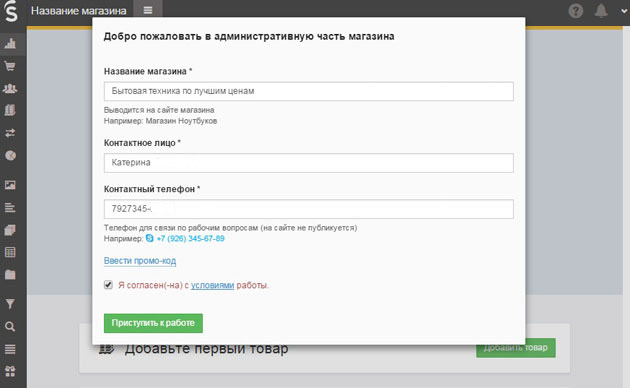Click the hint 'Выводится на сайте магазина'
Viewport: 630px width, 388px height.
[x=159, y=110]
